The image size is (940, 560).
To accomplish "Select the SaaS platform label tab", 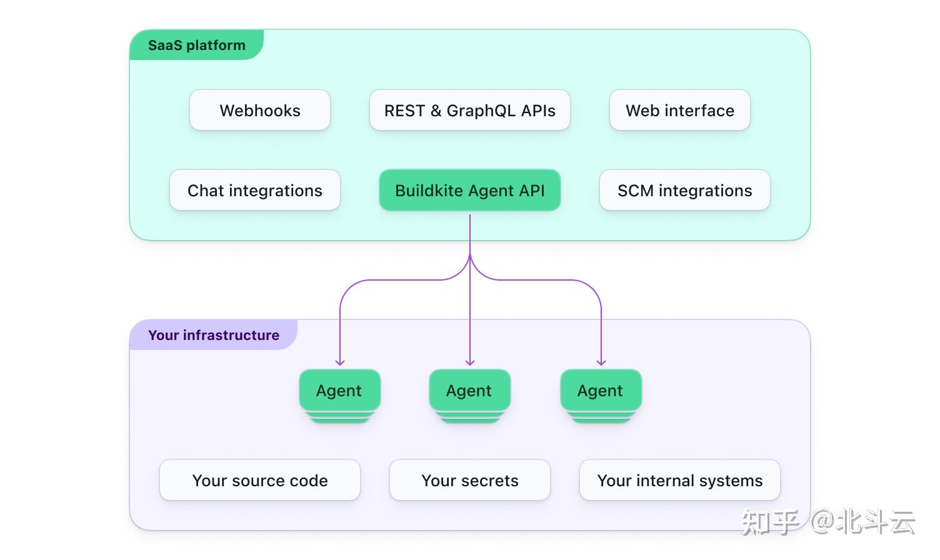I will tap(197, 45).
